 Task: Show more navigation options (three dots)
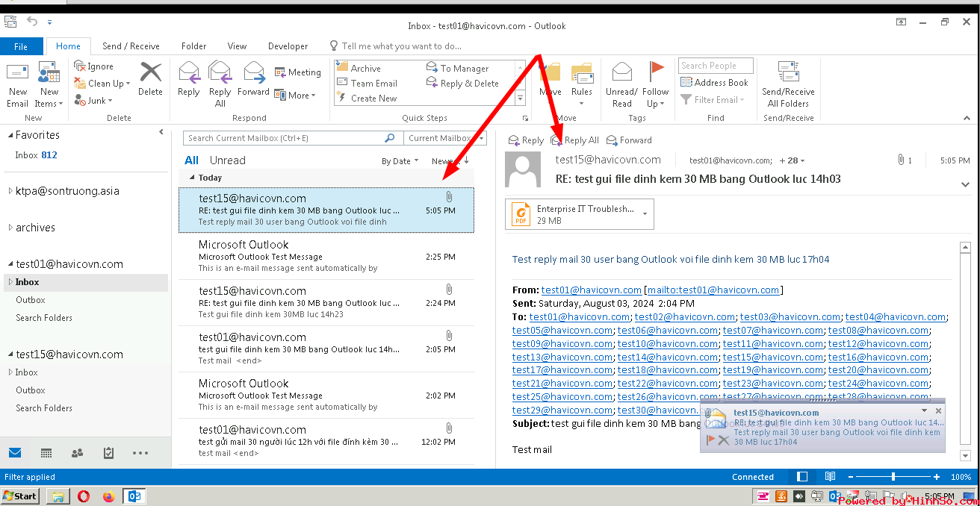[x=140, y=452]
